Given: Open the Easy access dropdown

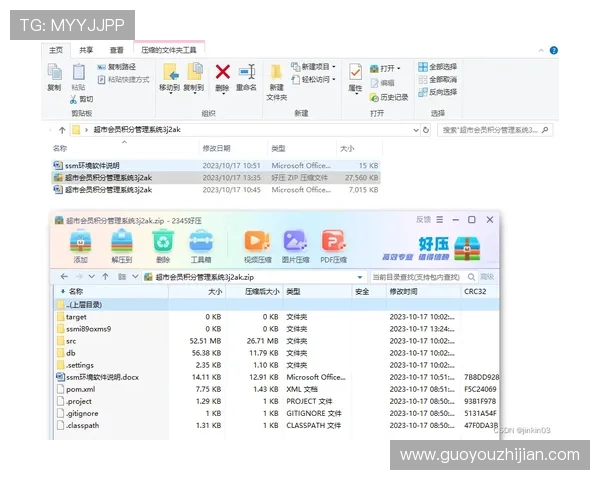Looking at the screenshot, I should [313, 80].
